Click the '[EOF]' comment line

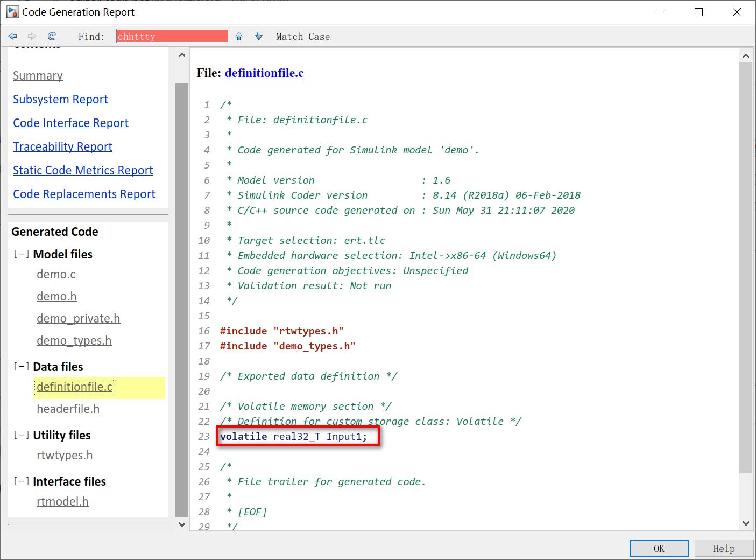pyautogui.click(x=246, y=512)
